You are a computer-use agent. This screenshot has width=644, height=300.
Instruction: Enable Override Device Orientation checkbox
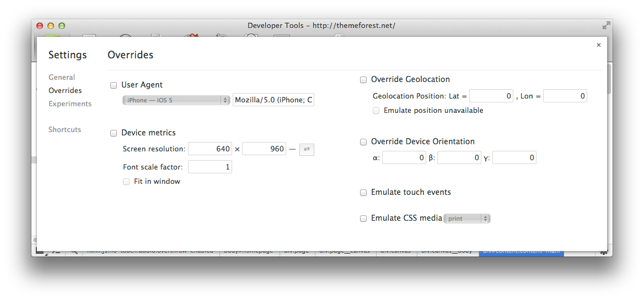point(363,142)
